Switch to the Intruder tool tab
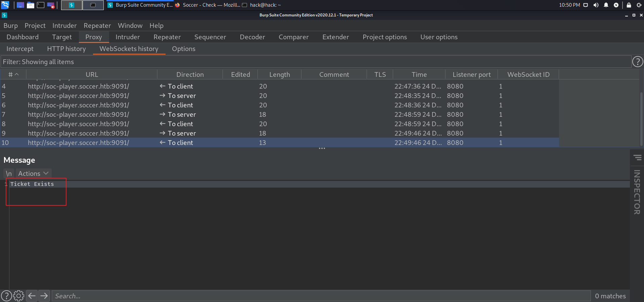Image resolution: width=644 pixels, height=302 pixels. coord(128,37)
